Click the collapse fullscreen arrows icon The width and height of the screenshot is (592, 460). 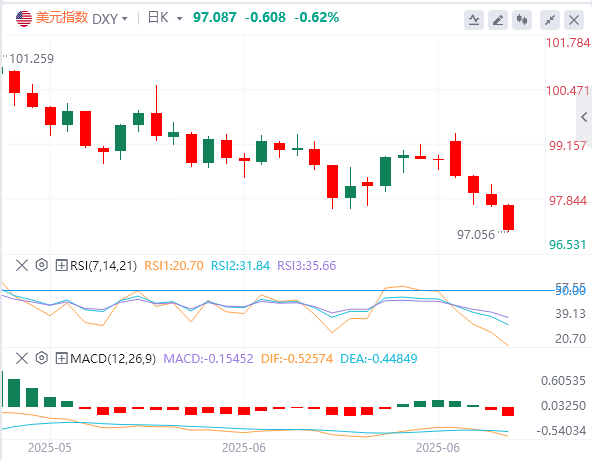point(550,20)
